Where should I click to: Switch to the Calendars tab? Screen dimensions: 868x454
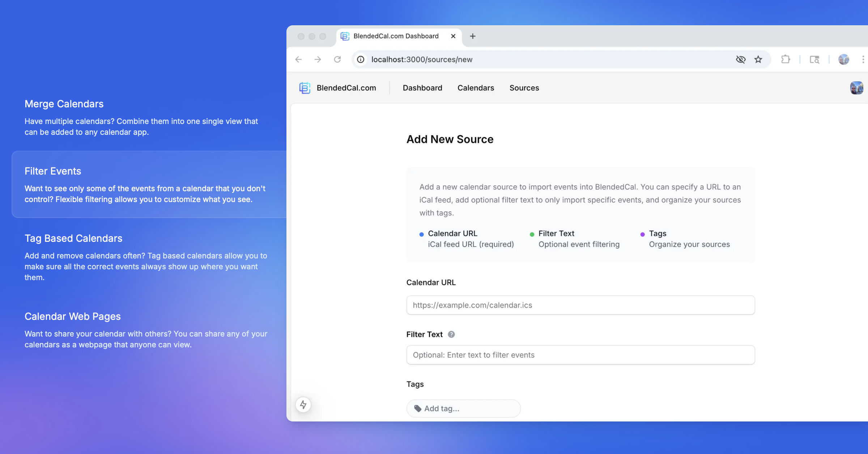tap(476, 88)
